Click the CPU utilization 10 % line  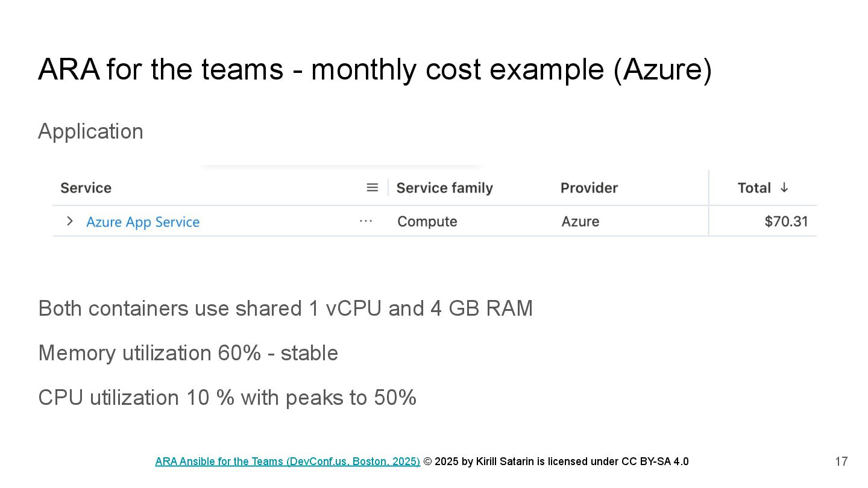point(227,398)
